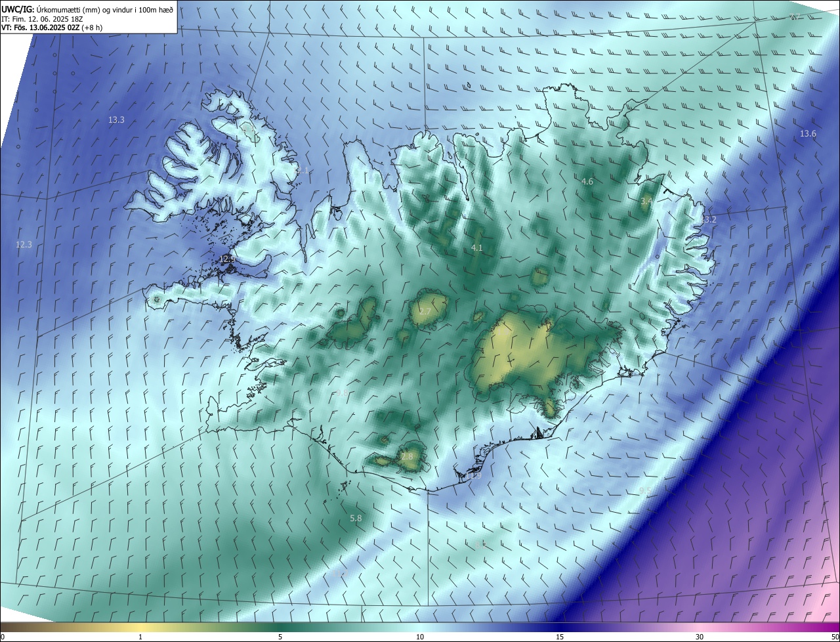This screenshot has height=642, width=840.
Task: Click the 13.2 value on the map
Action: [708, 220]
